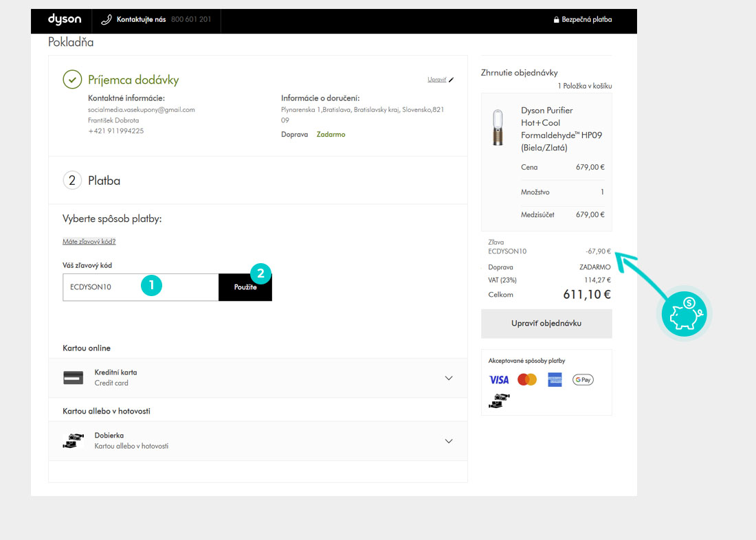Click the VAT (23%) amount 114,27 €

point(597,280)
